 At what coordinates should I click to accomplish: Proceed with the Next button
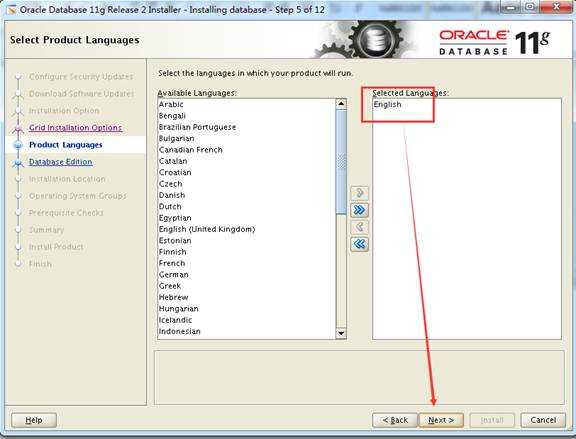pos(441,420)
